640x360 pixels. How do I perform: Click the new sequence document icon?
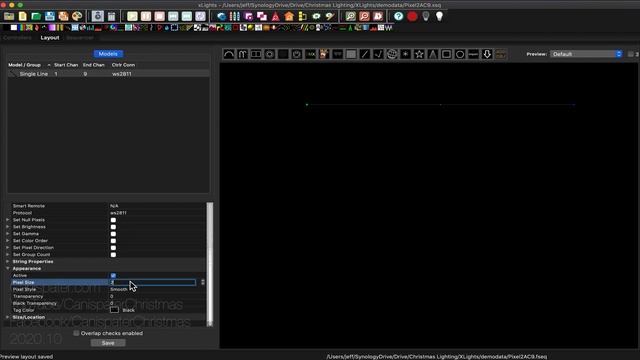coord(23,16)
